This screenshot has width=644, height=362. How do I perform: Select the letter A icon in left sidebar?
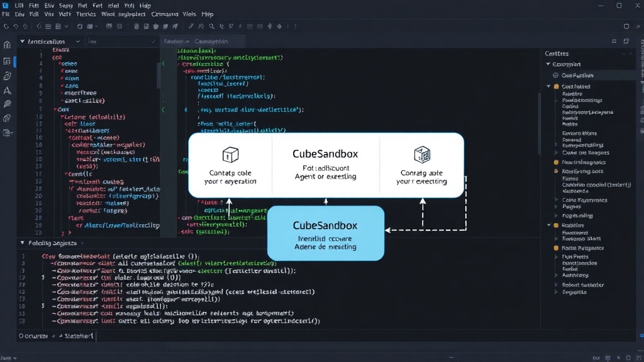(x=7, y=90)
